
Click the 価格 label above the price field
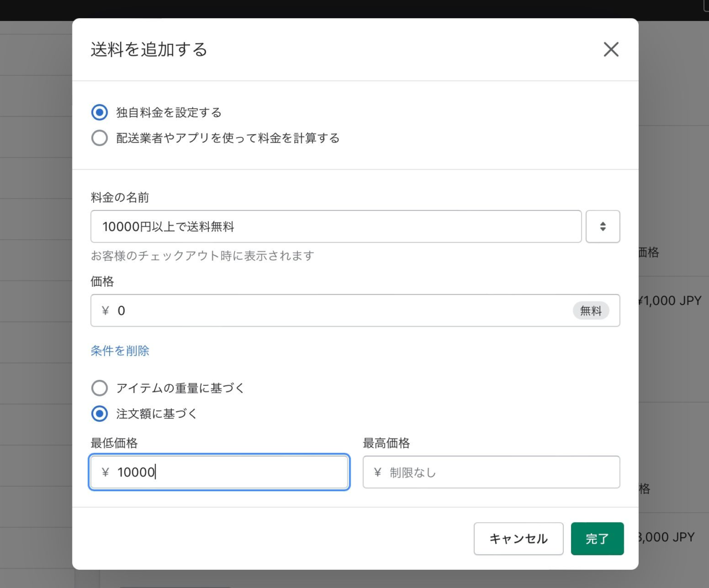pos(102,281)
